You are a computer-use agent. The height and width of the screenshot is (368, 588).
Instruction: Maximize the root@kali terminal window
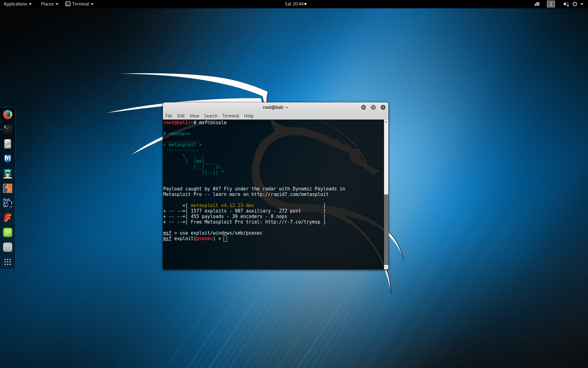(x=373, y=107)
